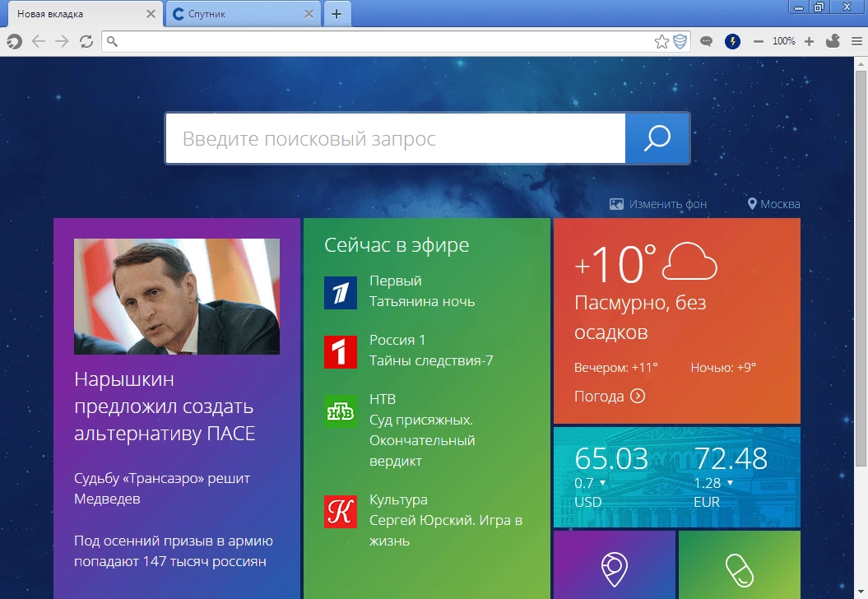Bookmark page with the star icon
The image size is (868, 599).
(661, 41)
